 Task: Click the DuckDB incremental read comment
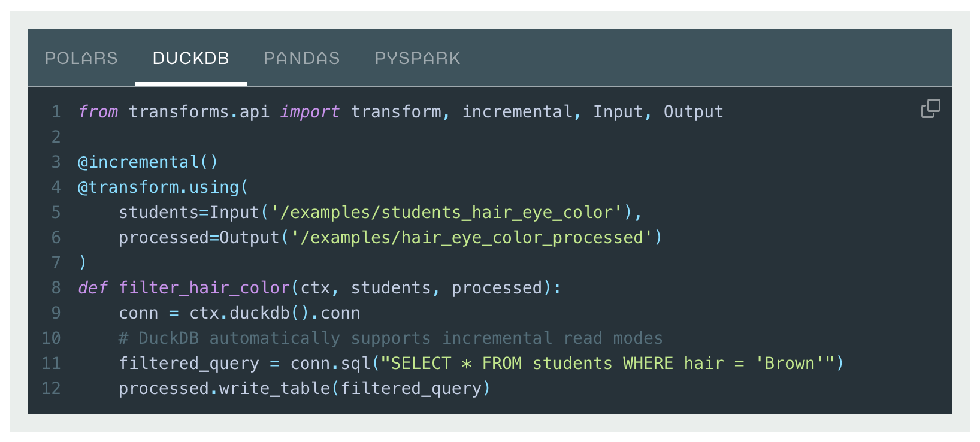[x=389, y=338]
